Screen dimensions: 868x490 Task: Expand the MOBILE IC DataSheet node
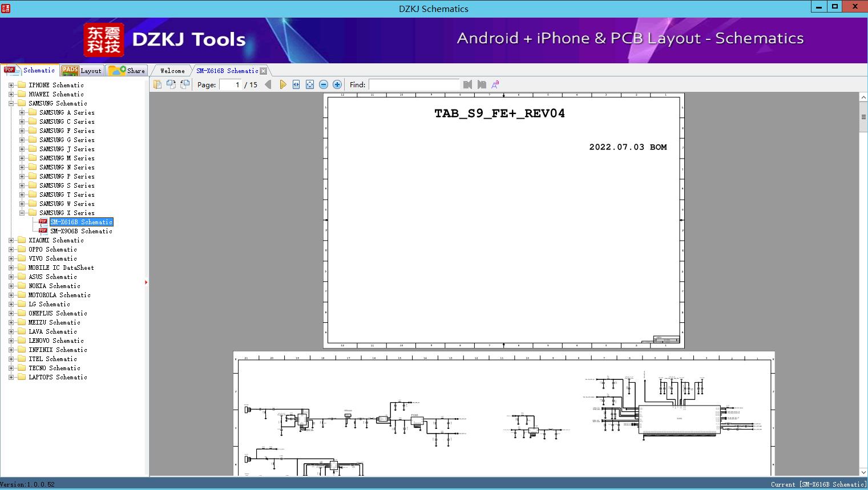coord(11,268)
